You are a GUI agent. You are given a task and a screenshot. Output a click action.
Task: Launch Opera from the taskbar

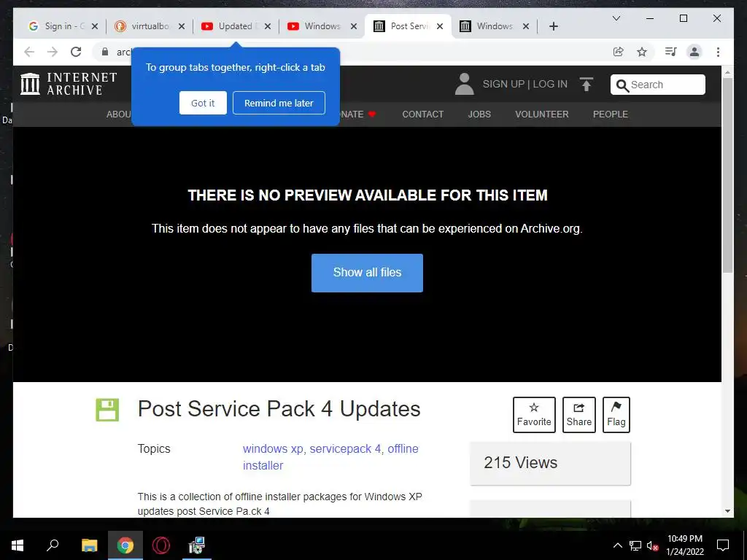coord(161,545)
